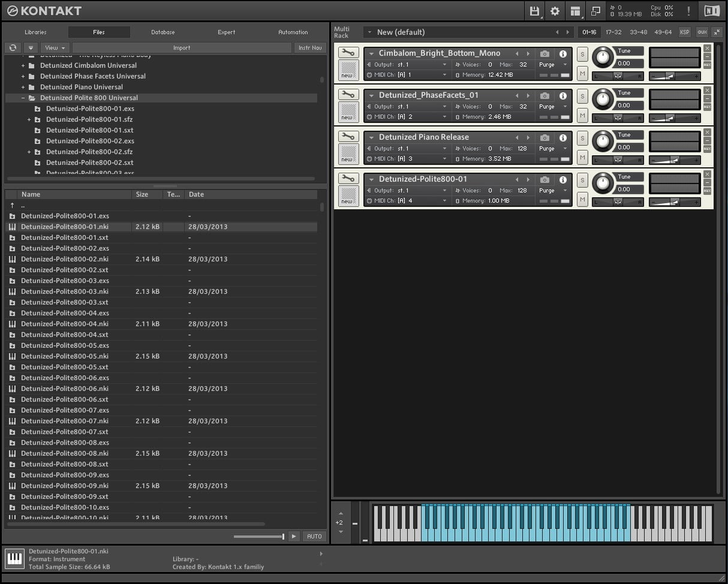
Task: Go to previous multi preset arrow
Action: [x=557, y=32]
